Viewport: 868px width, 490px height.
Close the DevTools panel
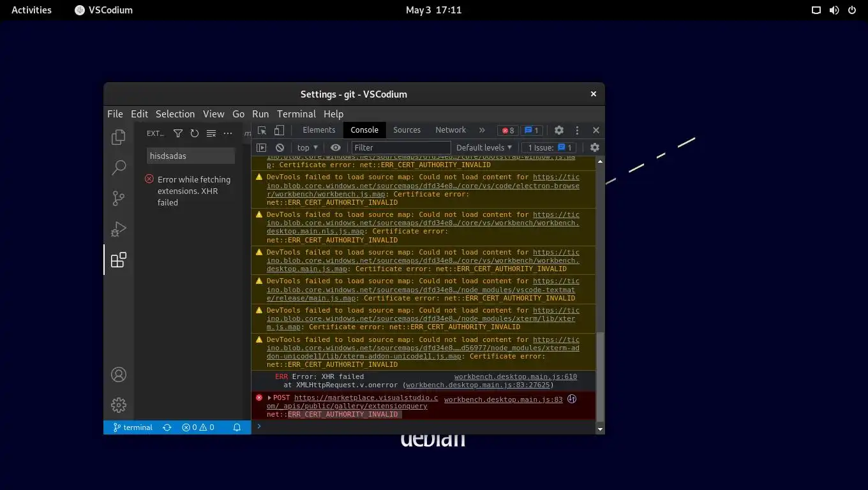596,130
